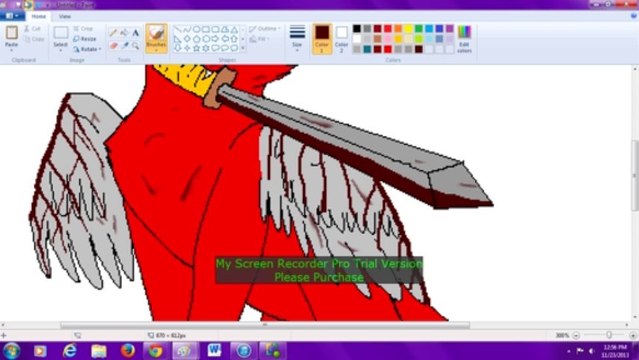Open Google Chrome from the taskbar
This screenshot has width=639, height=360.
pyautogui.click(x=155, y=351)
